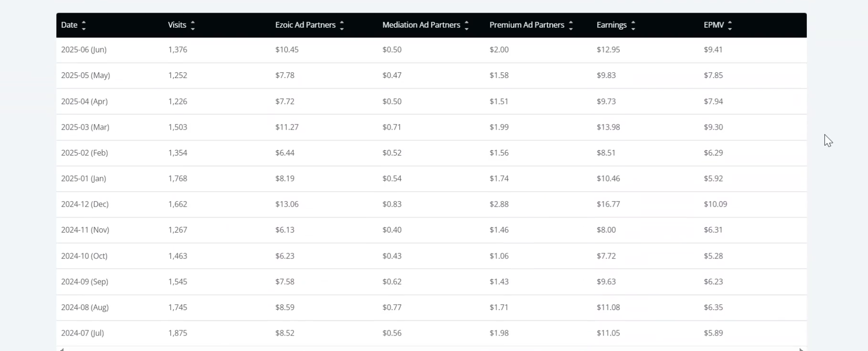868x351 pixels.
Task: Click the $2.88 Premium Ad Partners cell
Action: [x=499, y=204]
